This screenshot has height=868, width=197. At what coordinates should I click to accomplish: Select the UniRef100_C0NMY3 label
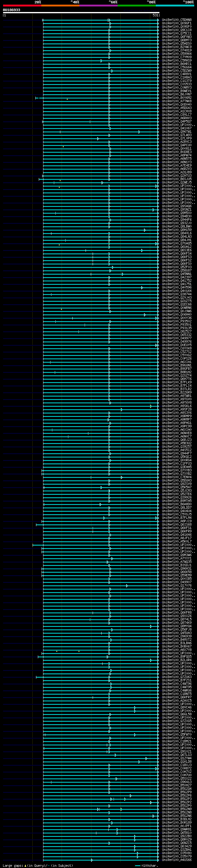pyautogui.click(x=177, y=88)
